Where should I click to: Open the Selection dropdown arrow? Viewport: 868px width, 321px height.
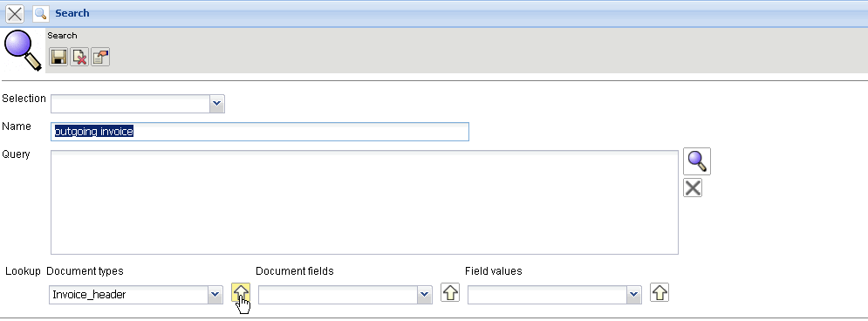click(x=217, y=104)
